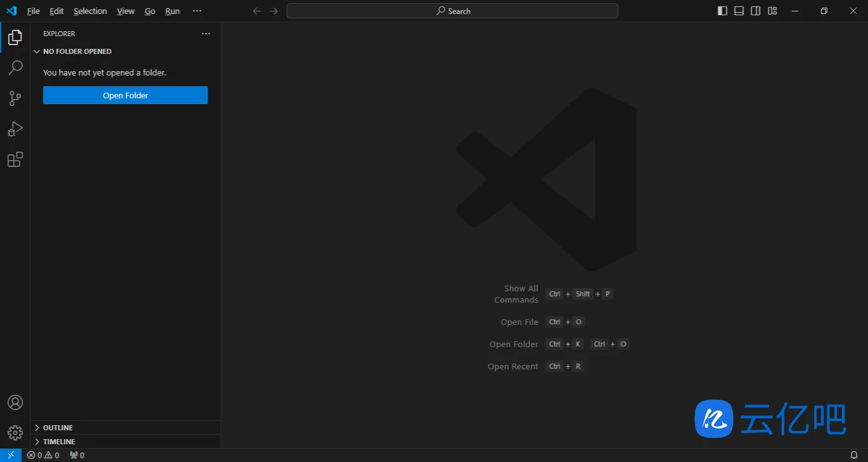Image resolution: width=868 pixels, height=462 pixels.
Task: Show errors and warnings in status bar
Action: [43, 455]
